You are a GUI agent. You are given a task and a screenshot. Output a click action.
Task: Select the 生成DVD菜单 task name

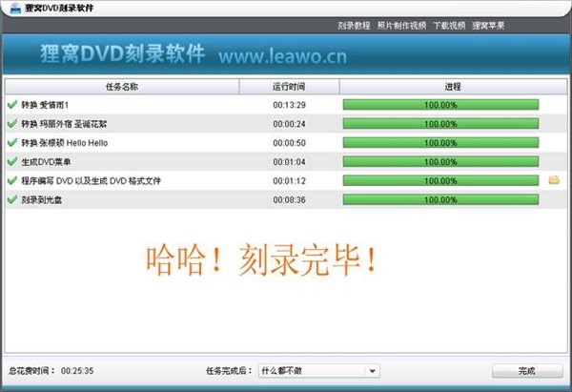[x=46, y=162]
